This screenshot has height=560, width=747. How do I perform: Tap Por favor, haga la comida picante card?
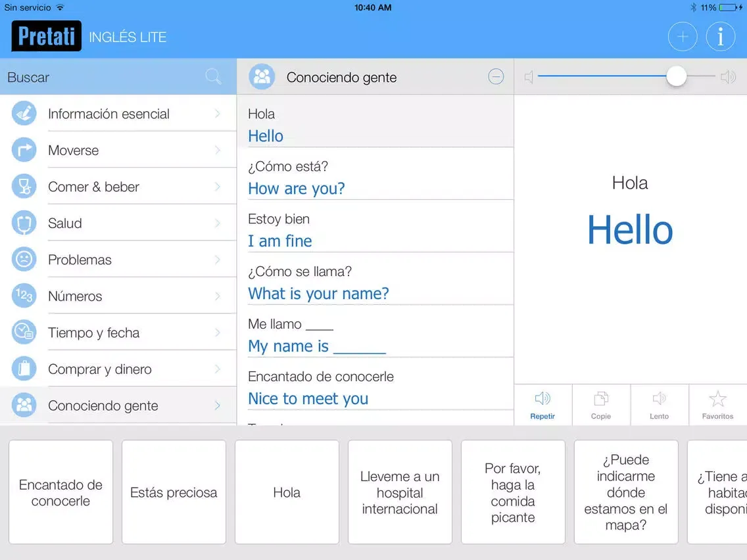(x=513, y=492)
